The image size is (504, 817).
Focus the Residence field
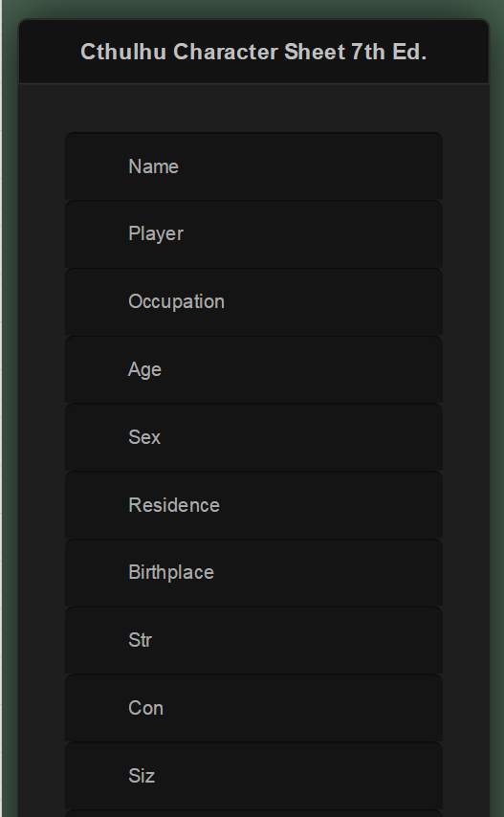[253, 505]
